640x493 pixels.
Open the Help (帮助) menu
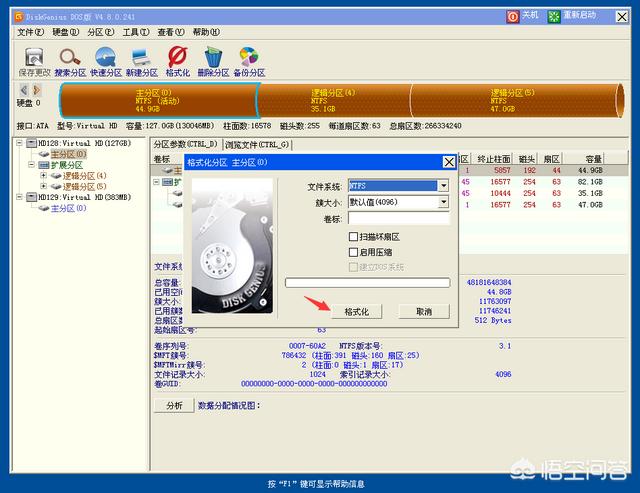click(x=206, y=32)
